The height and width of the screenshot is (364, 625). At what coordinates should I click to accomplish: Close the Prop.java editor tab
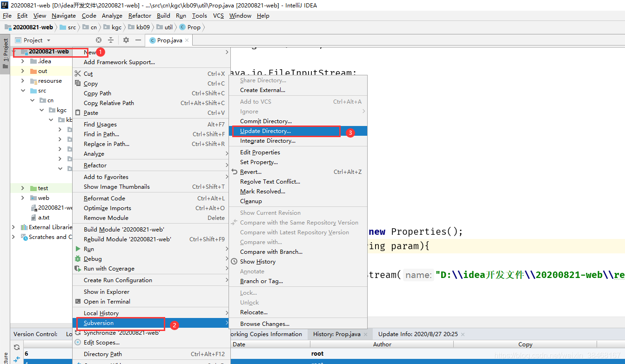click(187, 40)
